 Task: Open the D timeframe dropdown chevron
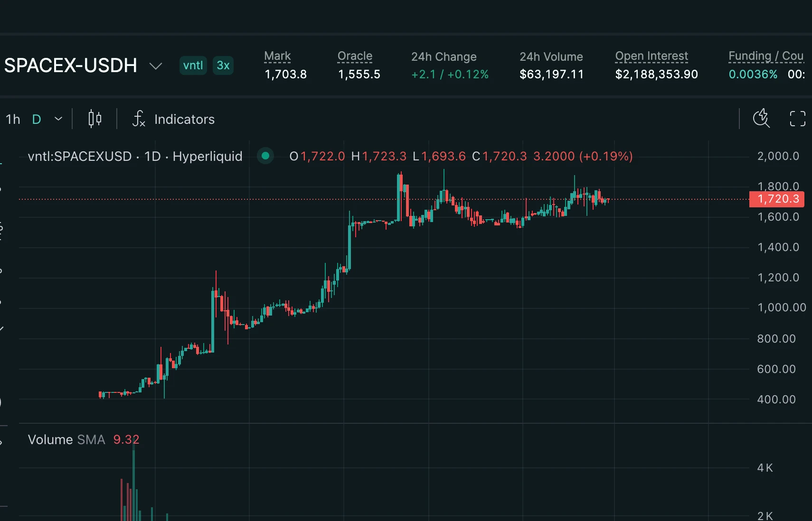click(57, 119)
